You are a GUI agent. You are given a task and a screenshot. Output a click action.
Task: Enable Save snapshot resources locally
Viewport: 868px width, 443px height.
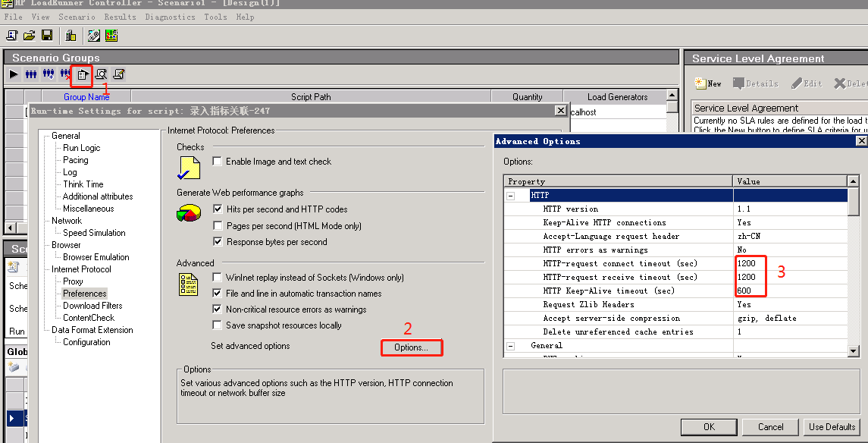point(217,325)
